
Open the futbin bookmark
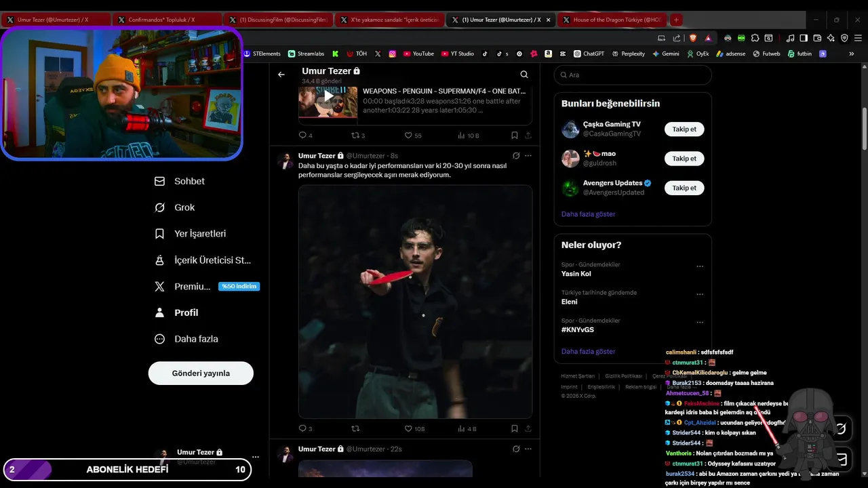point(800,54)
